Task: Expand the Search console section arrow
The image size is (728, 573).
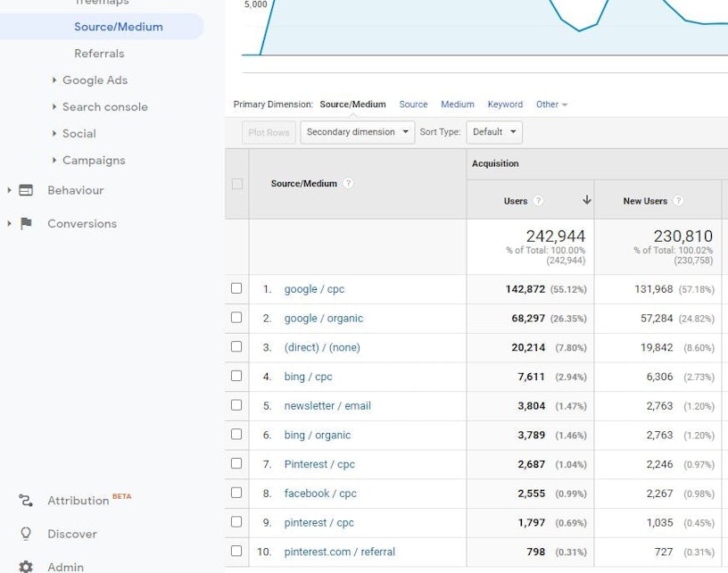Action: point(54,107)
